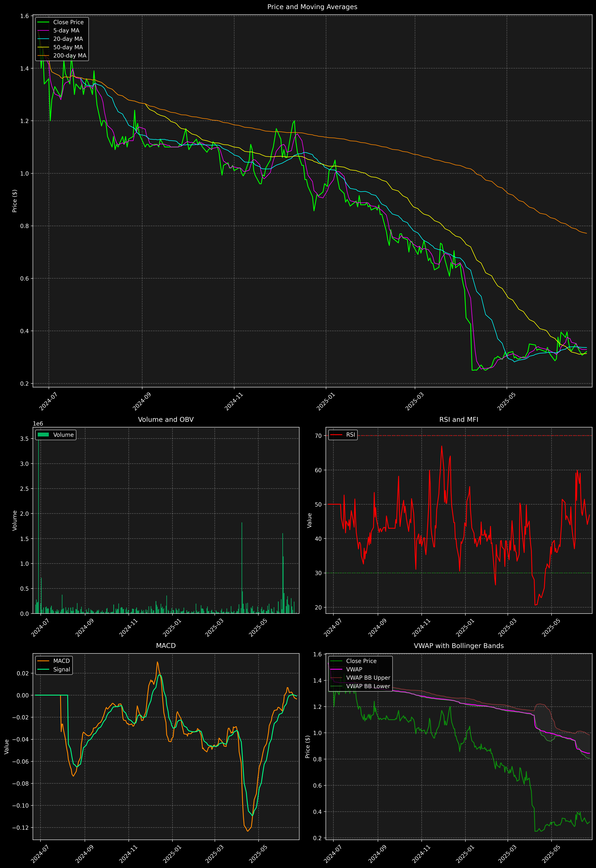Image resolution: width=596 pixels, height=868 pixels.
Task: Select '200-day MA' legend entry
Action: pyautogui.click(x=70, y=56)
